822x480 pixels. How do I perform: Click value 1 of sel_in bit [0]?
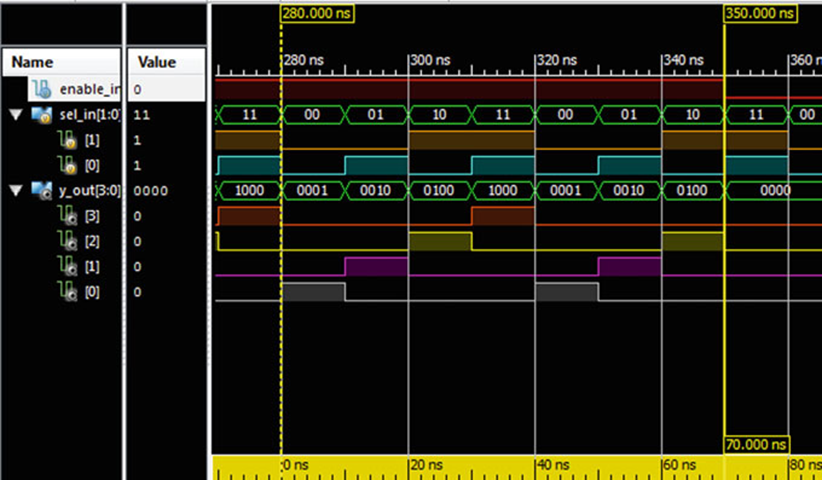point(137,166)
